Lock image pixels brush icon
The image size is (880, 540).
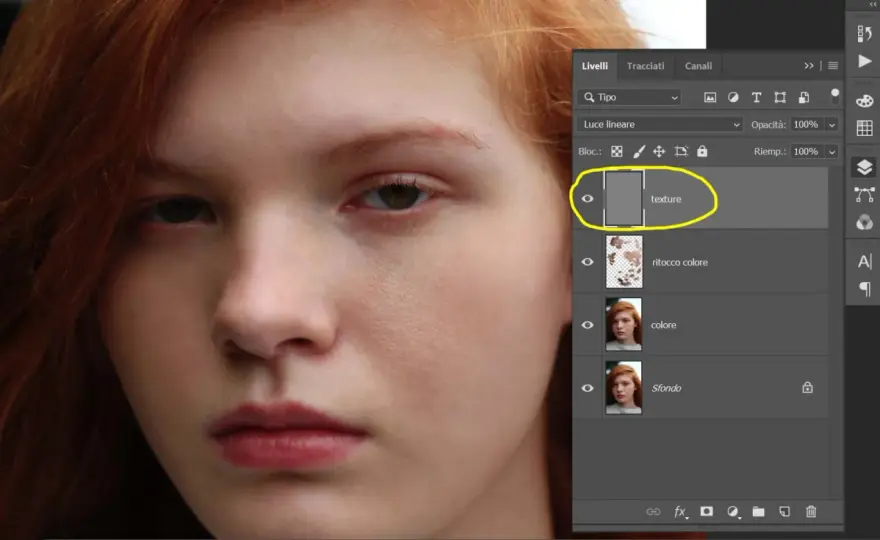click(639, 152)
